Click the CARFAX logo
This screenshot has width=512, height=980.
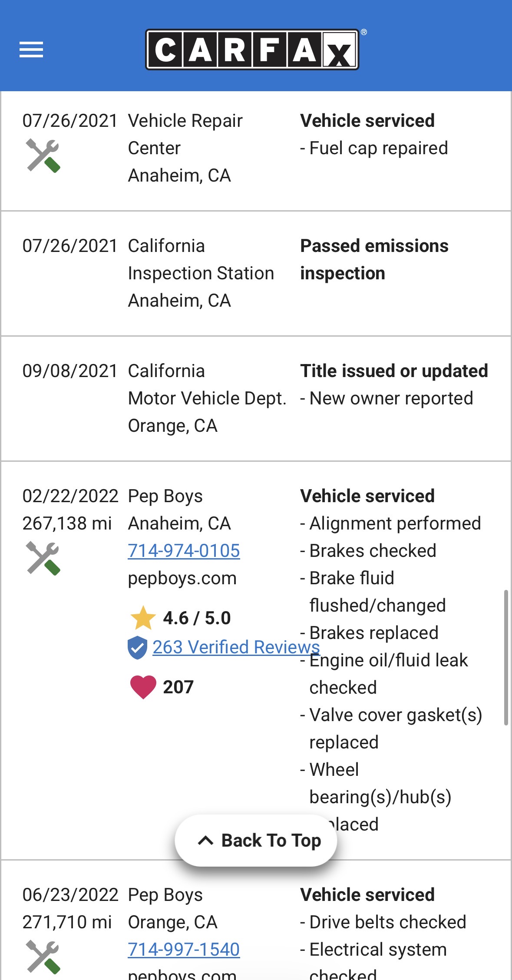(x=252, y=50)
